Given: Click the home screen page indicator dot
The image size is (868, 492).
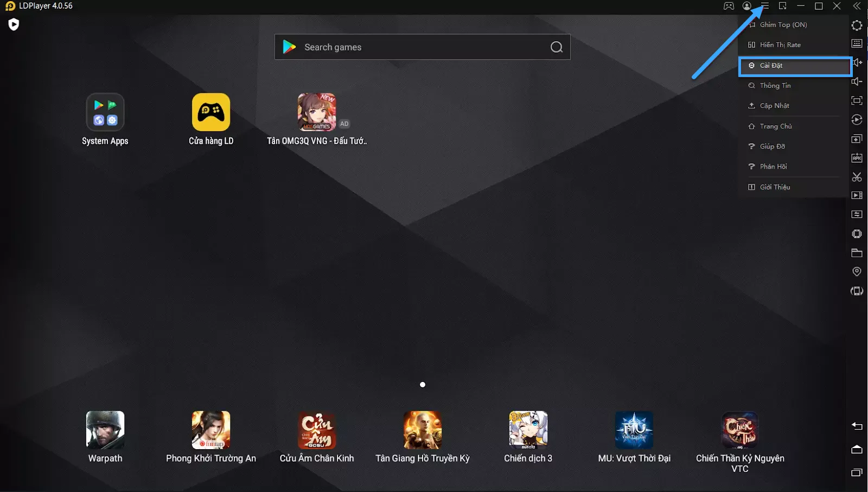Looking at the screenshot, I should point(423,385).
